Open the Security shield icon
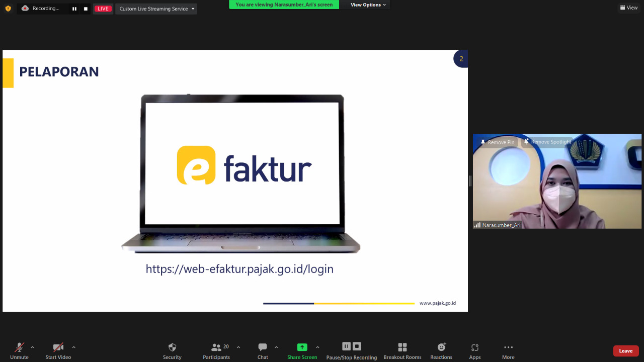 tap(172, 347)
